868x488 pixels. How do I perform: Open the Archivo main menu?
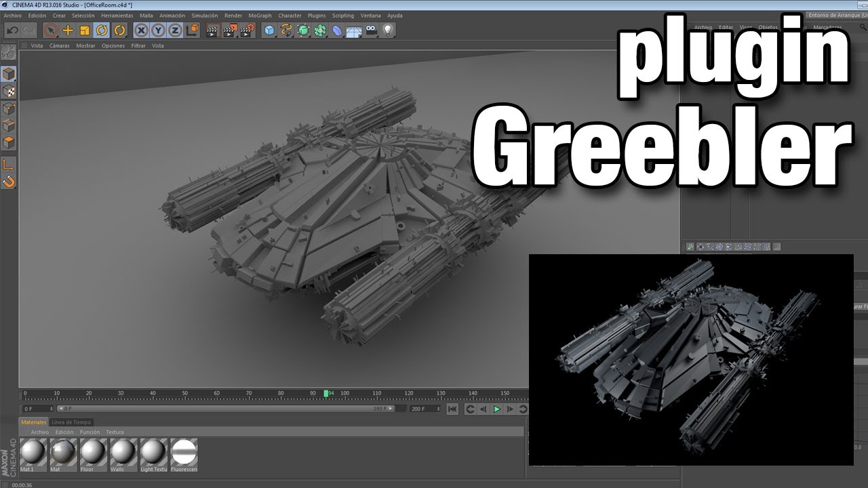13,15
